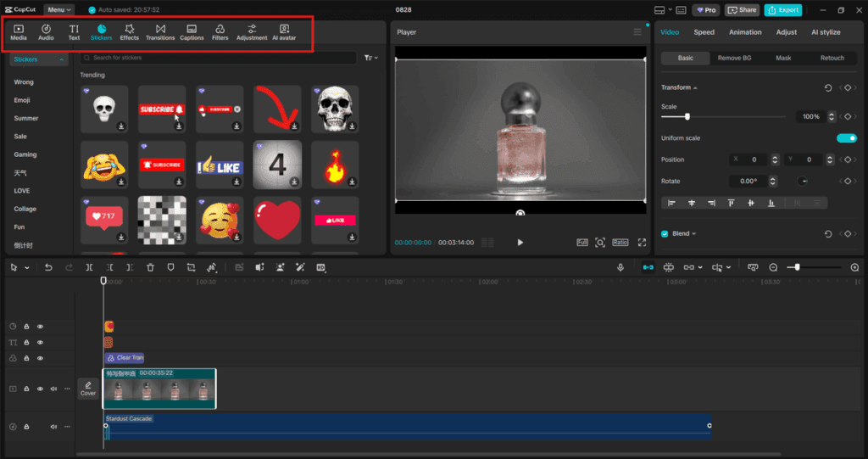Toggle the Uniform scale switch
The image size is (868, 459).
[846, 138]
